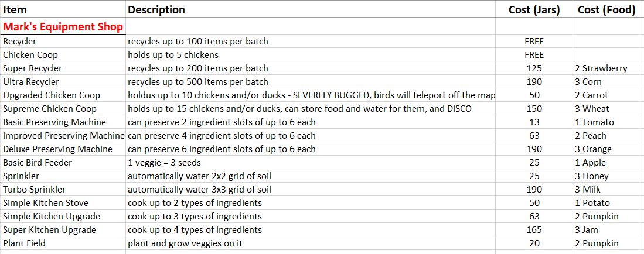644x254 pixels.
Task: Click the 'Item' column header cell
Action: click(x=15, y=10)
